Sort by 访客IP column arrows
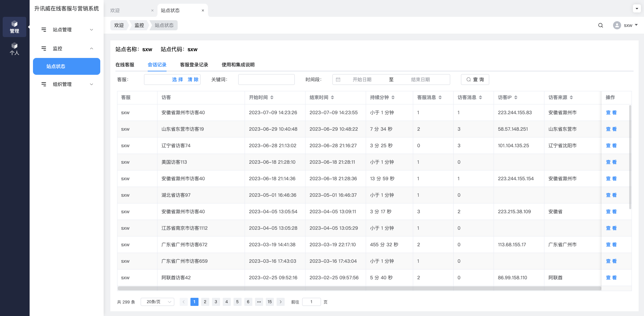 [x=516, y=97]
